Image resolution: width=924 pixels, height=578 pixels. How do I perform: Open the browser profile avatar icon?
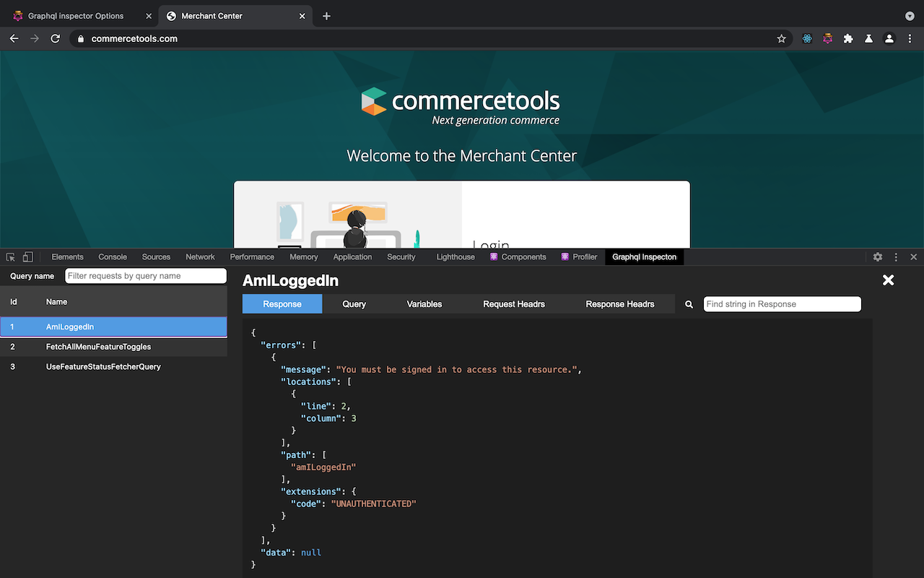click(x=889, y=38)
